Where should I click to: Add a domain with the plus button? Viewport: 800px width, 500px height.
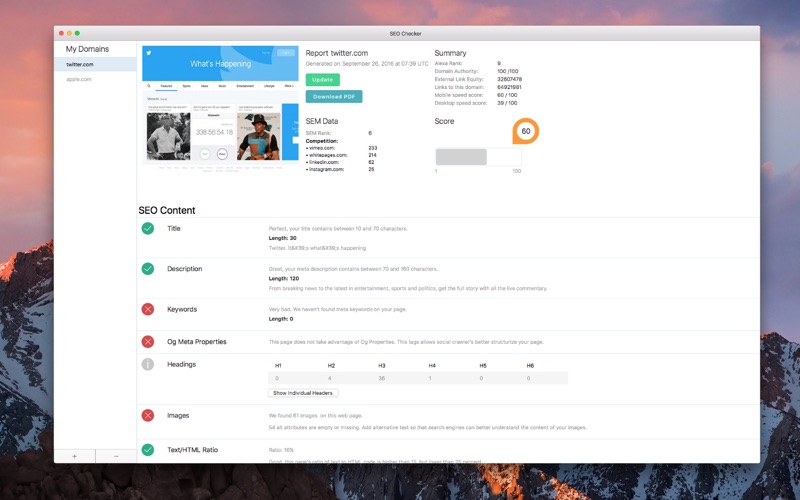[74, 456]
